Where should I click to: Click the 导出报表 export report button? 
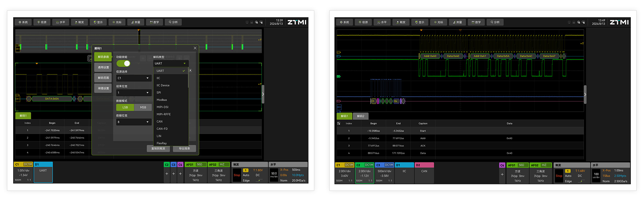point(184,148)
